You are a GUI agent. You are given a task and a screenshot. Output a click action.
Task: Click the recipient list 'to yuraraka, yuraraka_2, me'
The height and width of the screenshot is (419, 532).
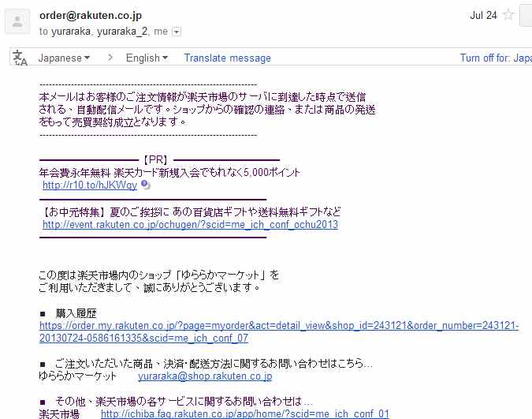(103, 32)
